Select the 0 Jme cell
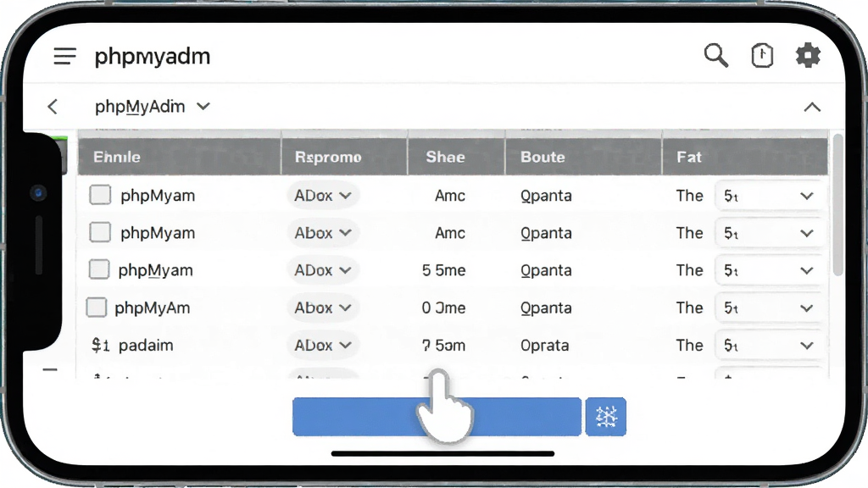 (x=443, y=308)
